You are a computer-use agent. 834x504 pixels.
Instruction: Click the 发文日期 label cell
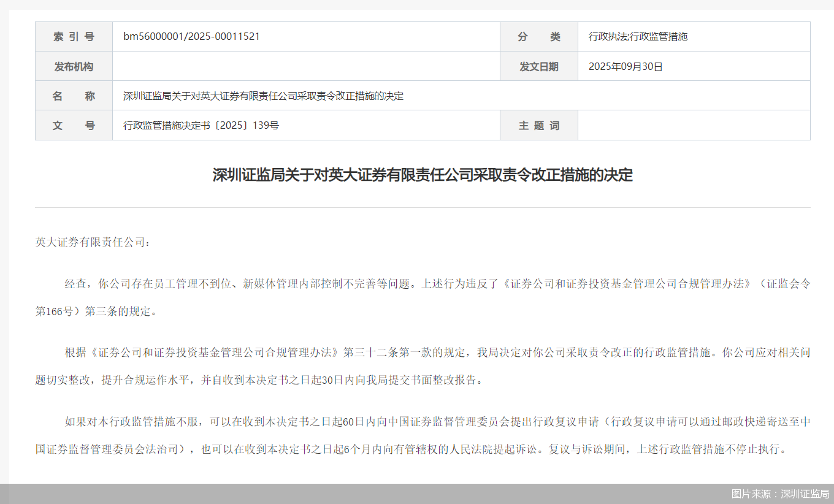pyautogui.click(x=538, y=66)
